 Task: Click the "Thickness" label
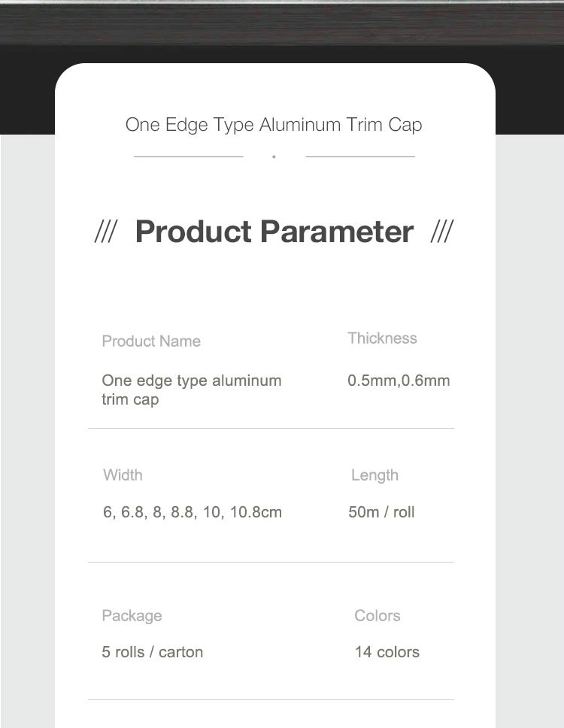382,338
